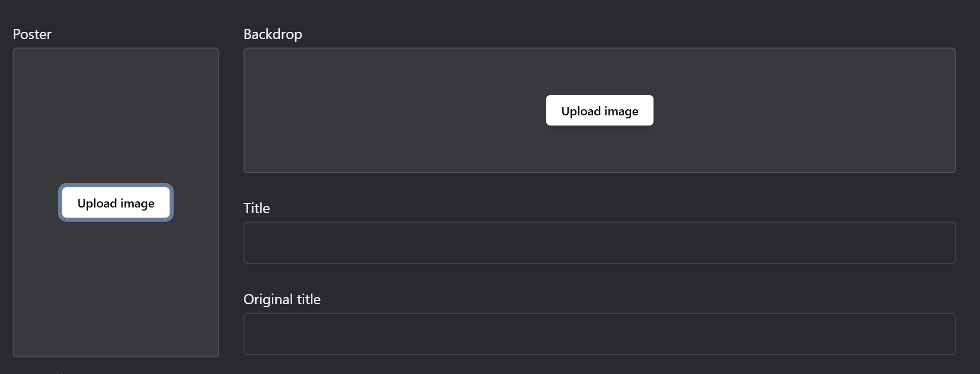Screen dimensions: 980x374
Task: Click Upload image button under Poster
Action: [x=116, y=202]
